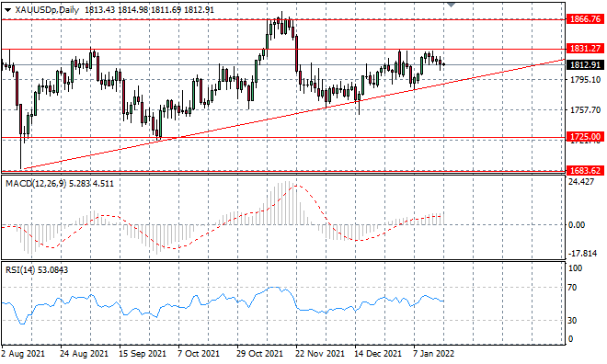The height and width of the screenshot is (364, 607).
Task: Click the RSI 30 level label
Action: pos(572,320)
